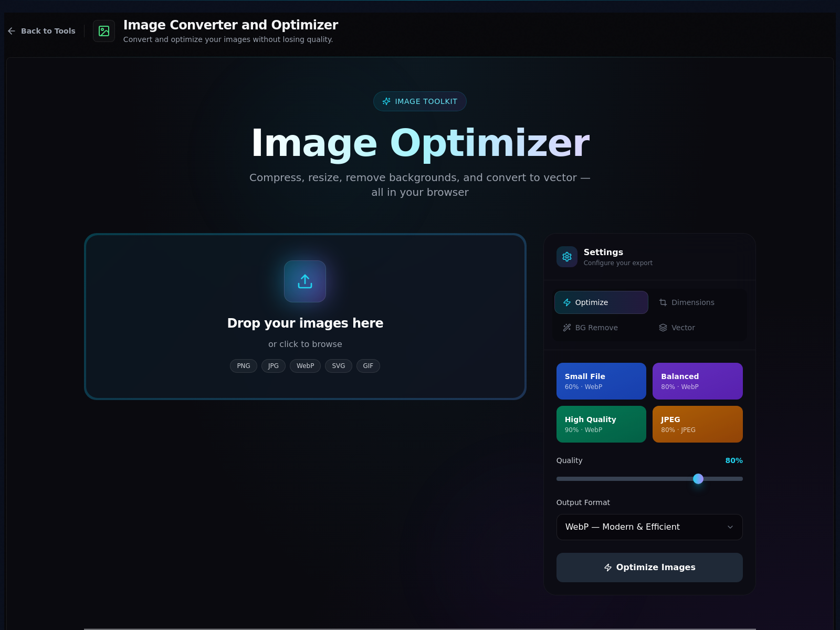Viewport: 840px width, 630px height.
Task: Click the lightning bolt icon on Optimize tab
Action: [x=567, y=302]
